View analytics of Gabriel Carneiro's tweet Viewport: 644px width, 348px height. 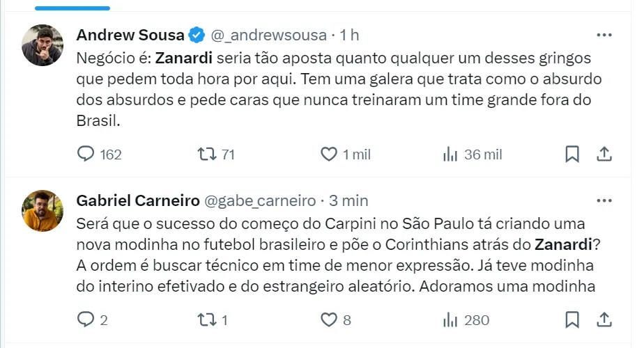coord(450,319)
